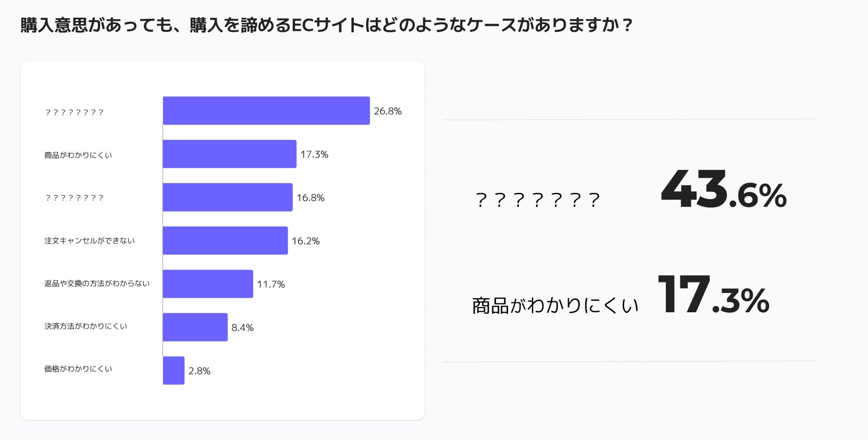This screenshot has height=440, width=868.
Task: Select the 返品や交換の方法がわからない axis label
Action: (x=97, y=283)
